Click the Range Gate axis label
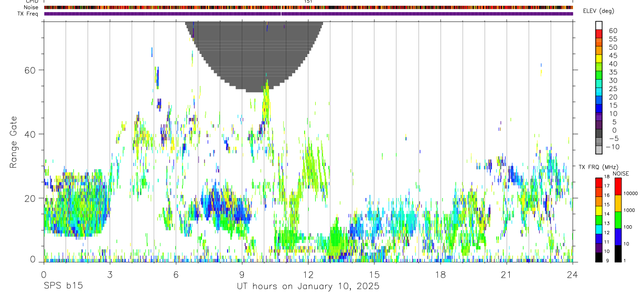 click(x=13, y=142)
